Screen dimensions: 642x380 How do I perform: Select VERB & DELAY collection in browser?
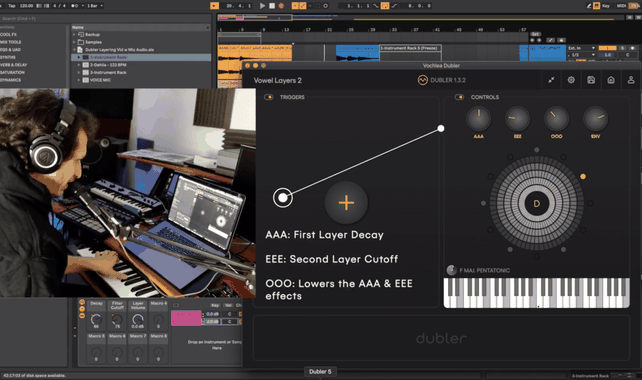(14, 65)
